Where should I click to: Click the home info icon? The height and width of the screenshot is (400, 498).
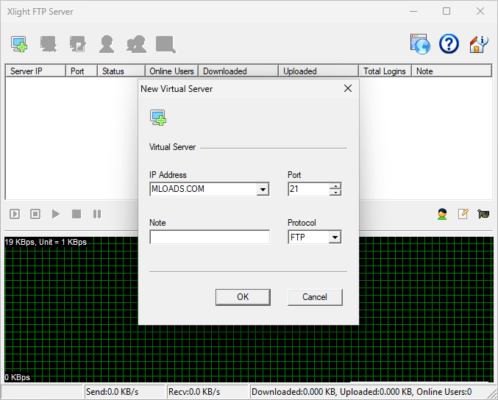tap(479, 44)
